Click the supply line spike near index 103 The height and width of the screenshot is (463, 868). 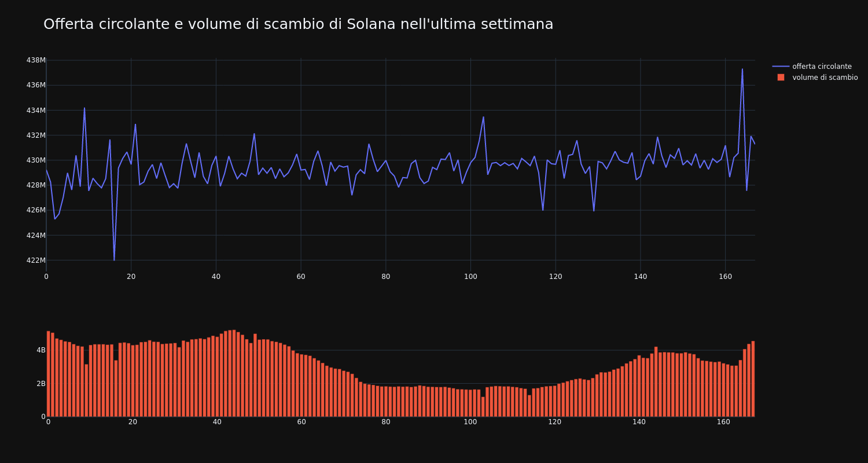point(483,117)
